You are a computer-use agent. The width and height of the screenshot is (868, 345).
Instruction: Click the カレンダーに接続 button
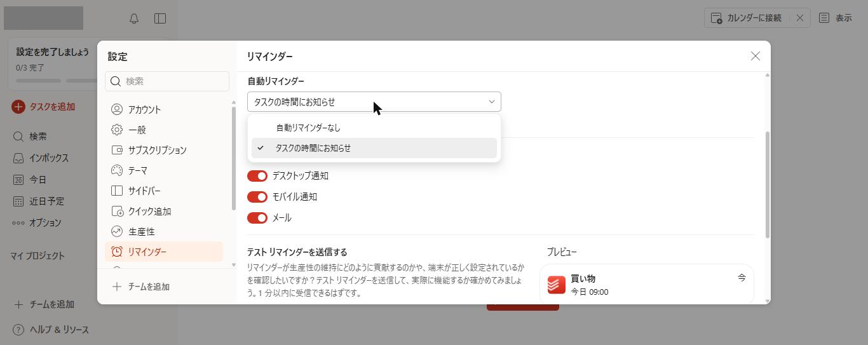click(746, 18)
